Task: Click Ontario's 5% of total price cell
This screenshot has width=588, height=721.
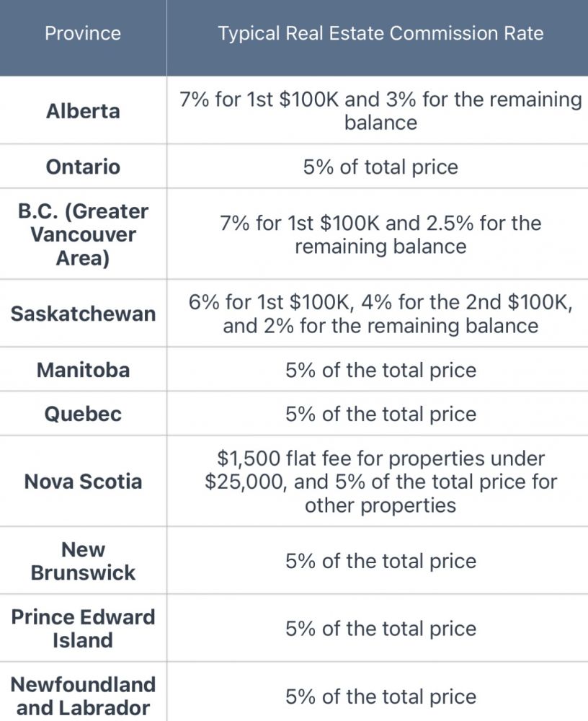Action: [380, 167]
